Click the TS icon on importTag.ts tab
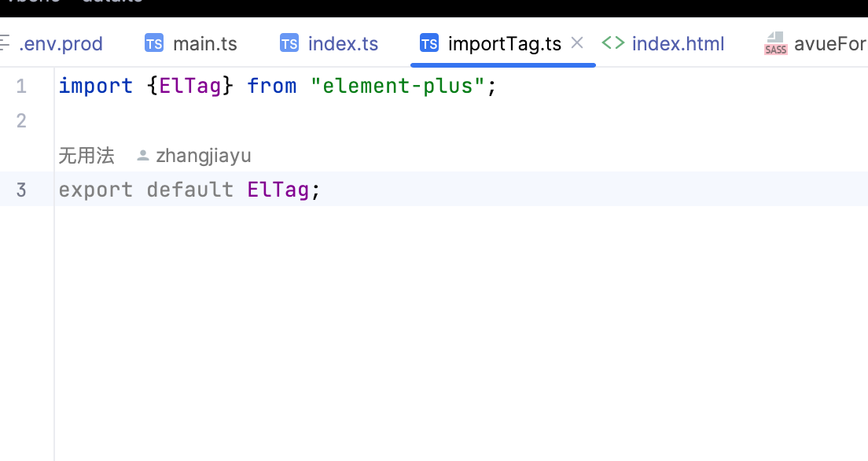Screen dimensions: 868x461 pos(429,44)
